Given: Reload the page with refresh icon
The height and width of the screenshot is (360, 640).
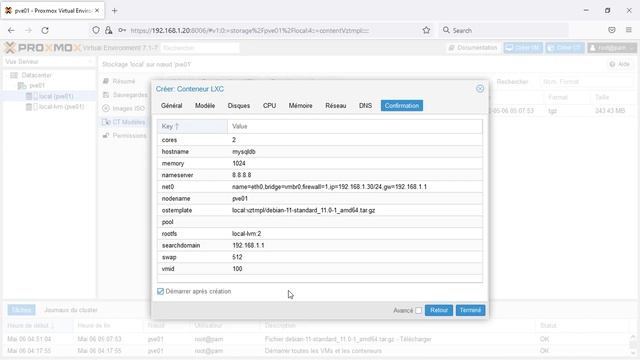Looking at the screenshot, I should tap(45, 30).
